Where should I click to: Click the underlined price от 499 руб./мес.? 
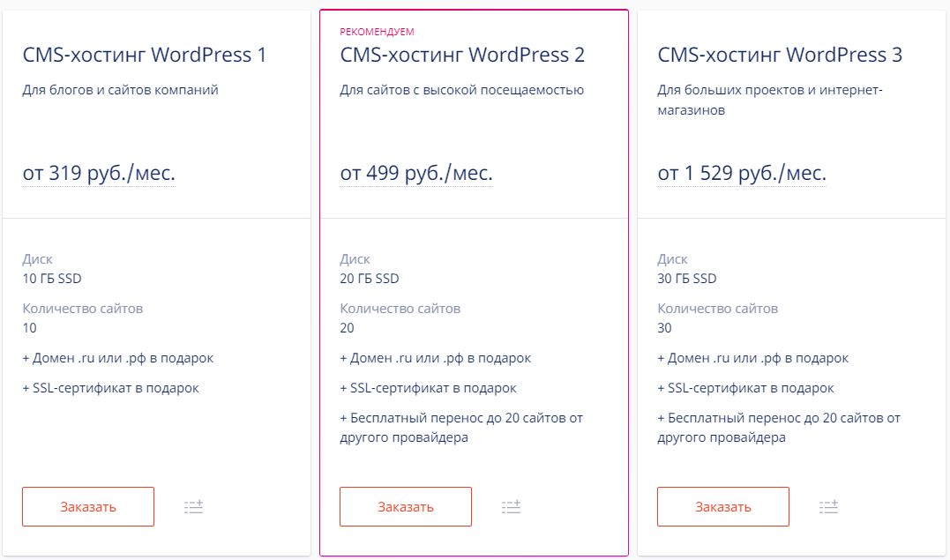click(x=416, y=173)
